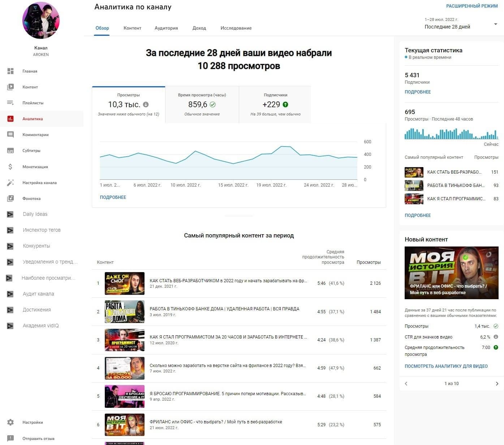Click the Настройки gear icon
Screen dimensions: 504x445
[x=10, y=422]
